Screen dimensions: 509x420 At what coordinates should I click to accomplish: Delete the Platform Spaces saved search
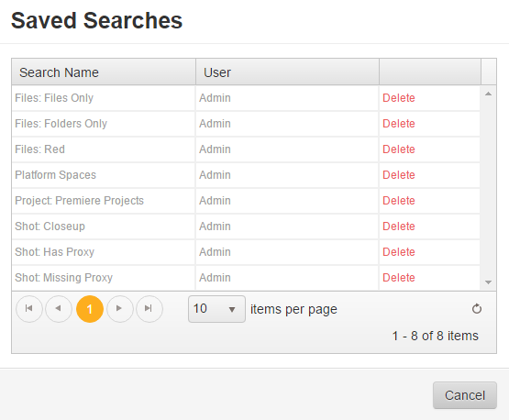pyautogui.click(x=399, y=175)
